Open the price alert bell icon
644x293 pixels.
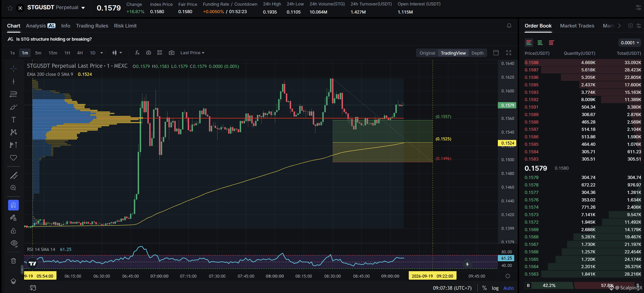point(509,26)
